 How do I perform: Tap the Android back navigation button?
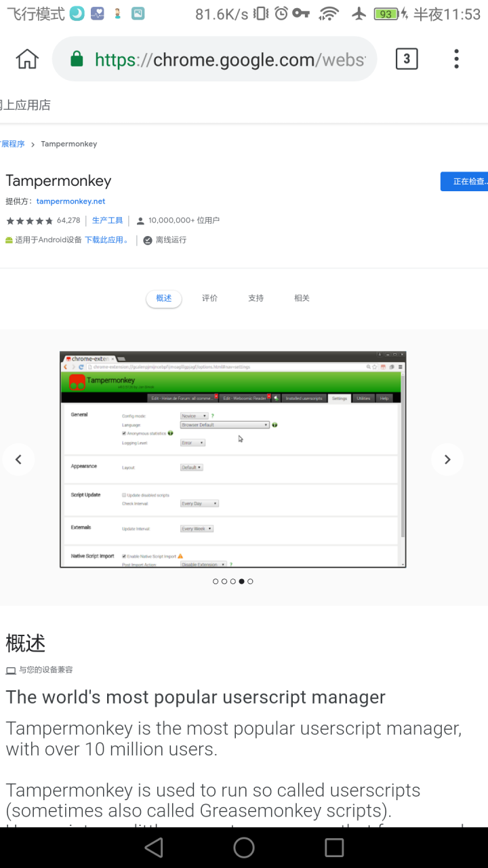coord(154,848)
